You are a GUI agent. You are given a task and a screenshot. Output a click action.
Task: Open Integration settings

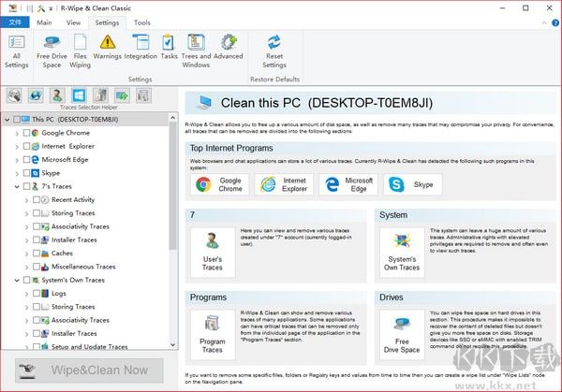pos(140,48)
